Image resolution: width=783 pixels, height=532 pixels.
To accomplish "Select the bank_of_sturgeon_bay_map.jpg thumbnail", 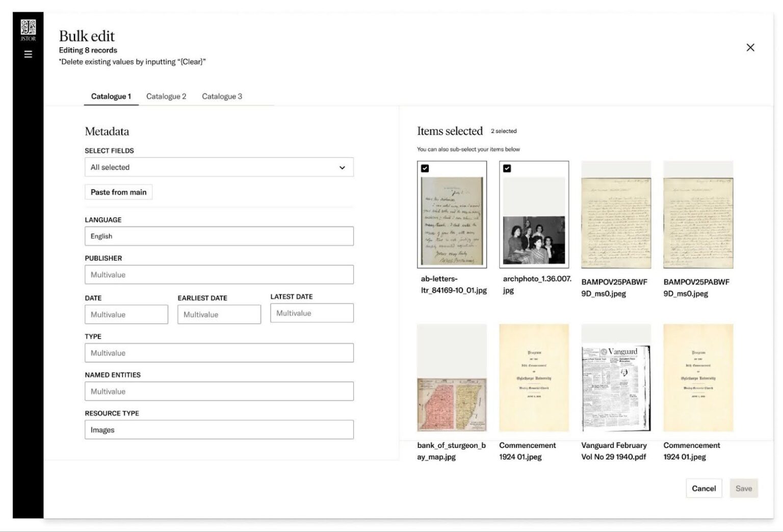I will click(452, 378).
